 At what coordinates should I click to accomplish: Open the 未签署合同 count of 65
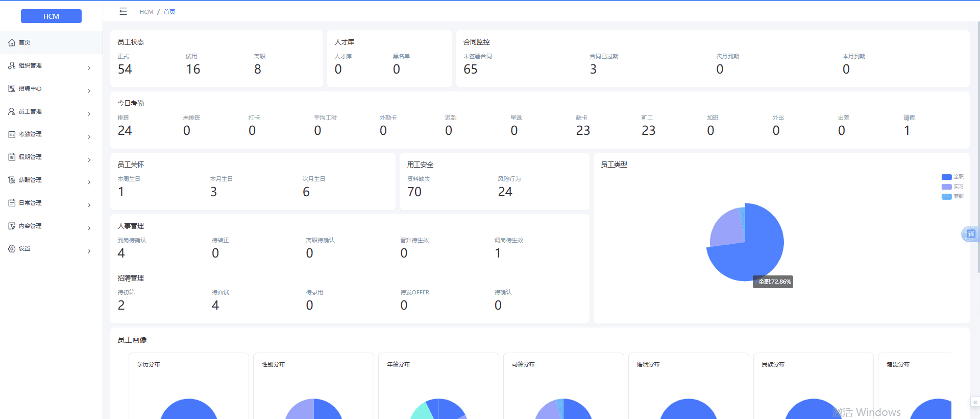coord(470,69)
